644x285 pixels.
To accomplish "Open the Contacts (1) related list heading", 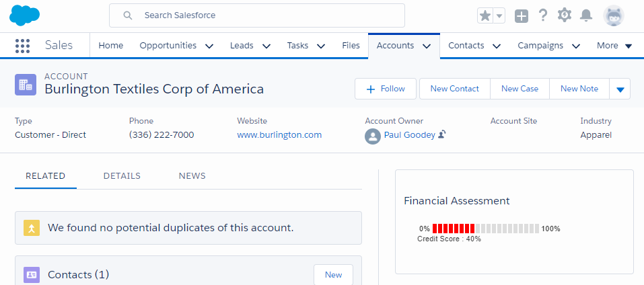I will [x=79, y=275].
